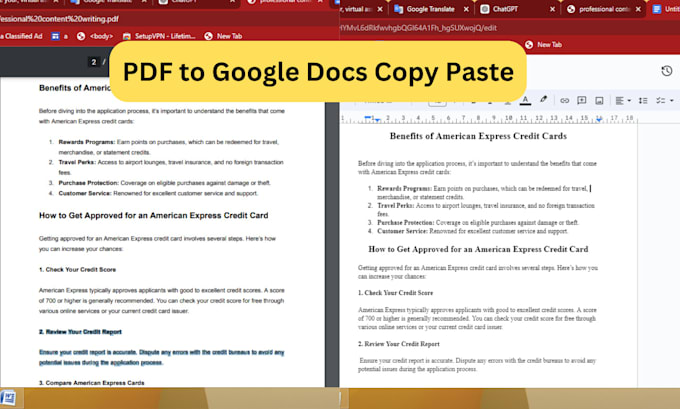The image size is (680, 409).
Task: Close the Google Translate tab in right window
Action: (466, 9)
